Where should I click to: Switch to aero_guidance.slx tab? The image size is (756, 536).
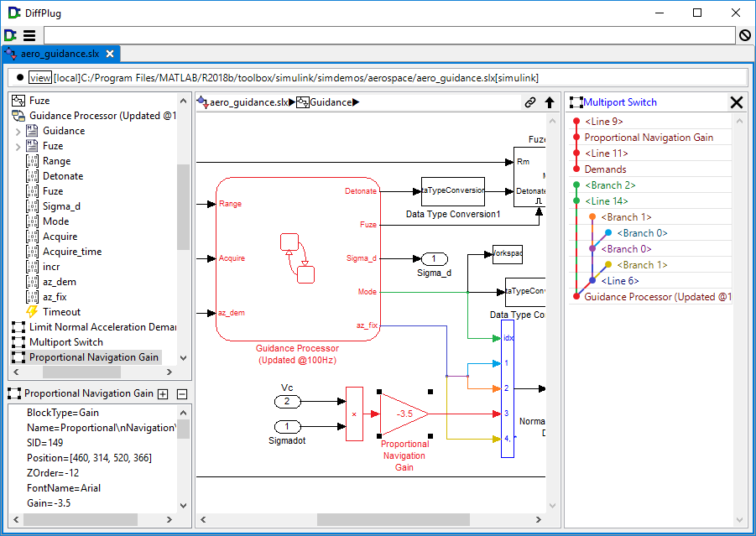(60, 54)
